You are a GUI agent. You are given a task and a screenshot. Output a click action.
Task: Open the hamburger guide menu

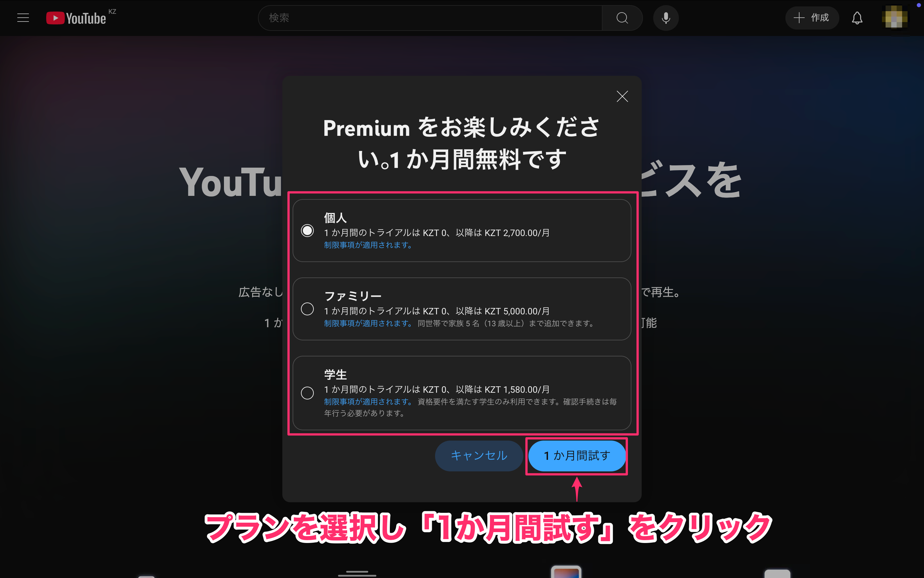click(x=23, y=18)
